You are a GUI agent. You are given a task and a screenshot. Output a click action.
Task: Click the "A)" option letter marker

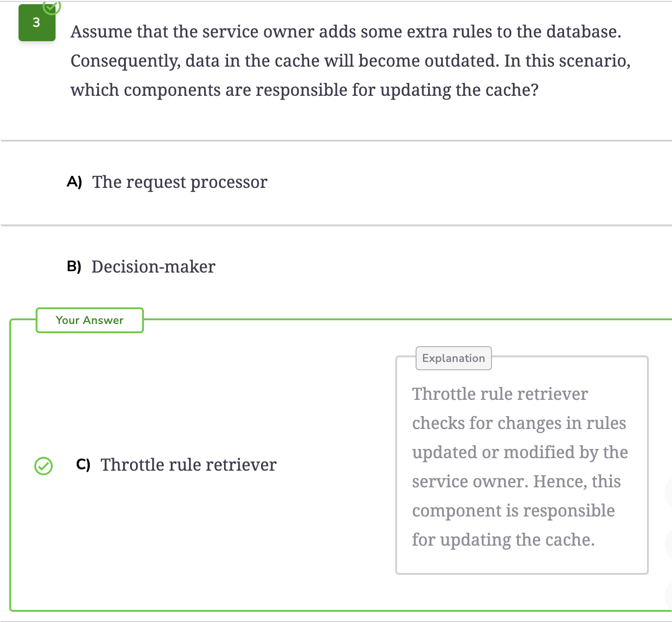click(x=75, y=181)
